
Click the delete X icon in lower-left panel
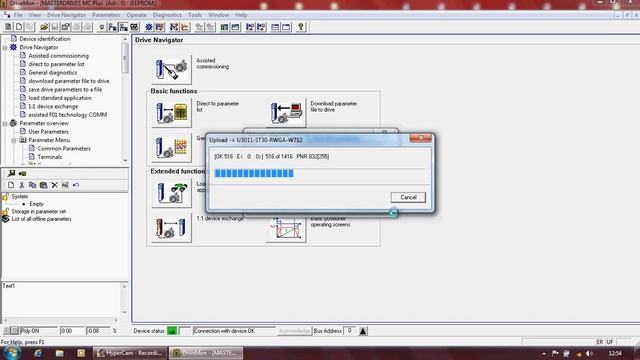[x=54, y=185]
